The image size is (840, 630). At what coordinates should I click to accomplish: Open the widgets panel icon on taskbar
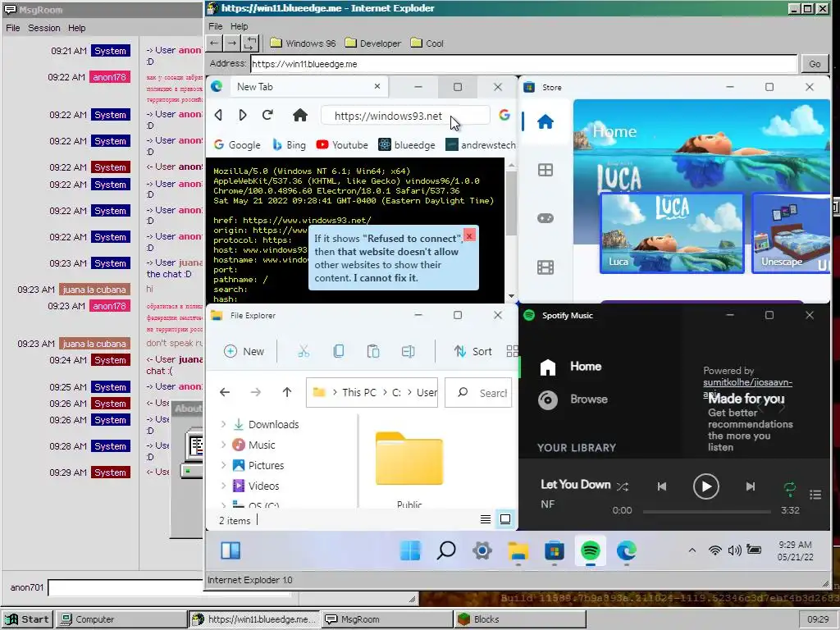[x=231, y=550]
